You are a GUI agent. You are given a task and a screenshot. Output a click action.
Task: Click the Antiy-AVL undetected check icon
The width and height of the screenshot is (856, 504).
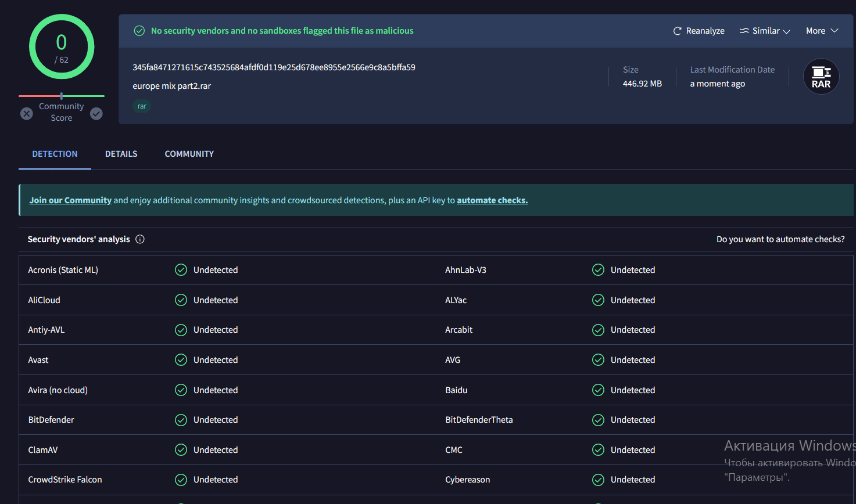coord(181,330)
